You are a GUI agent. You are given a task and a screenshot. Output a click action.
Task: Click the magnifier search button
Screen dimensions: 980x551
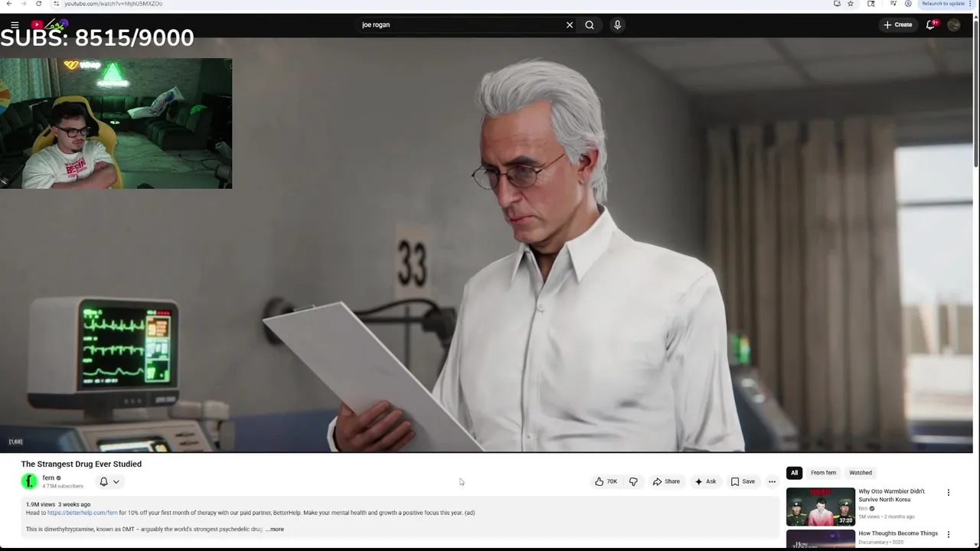590,24
